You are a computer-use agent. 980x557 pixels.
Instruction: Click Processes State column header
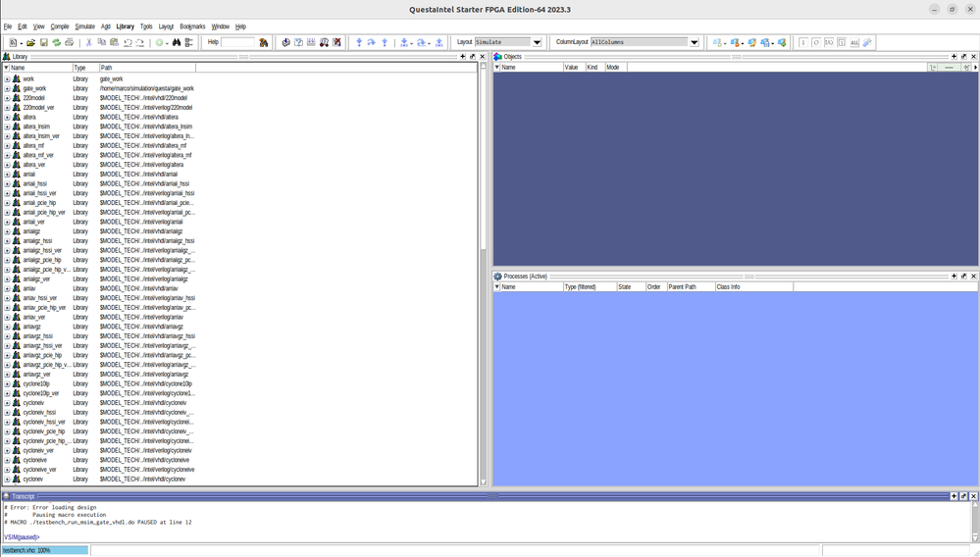(631, 286)
